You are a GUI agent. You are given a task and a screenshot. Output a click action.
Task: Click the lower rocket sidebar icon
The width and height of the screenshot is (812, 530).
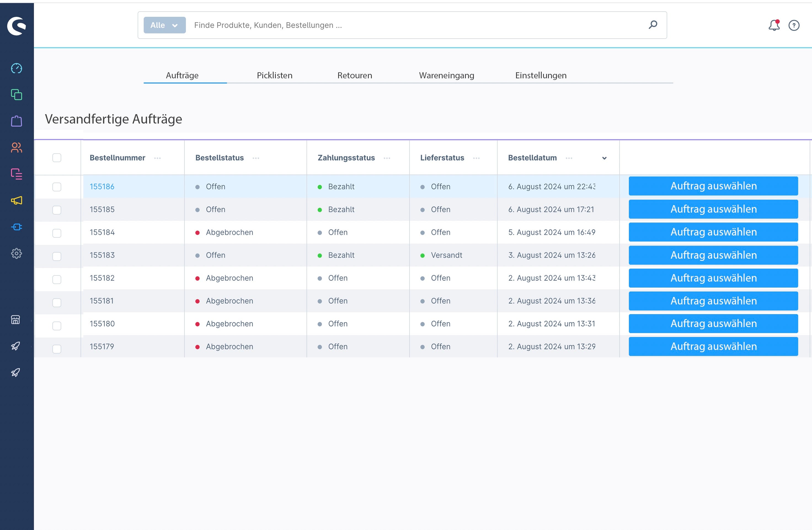tap(15, 372)
